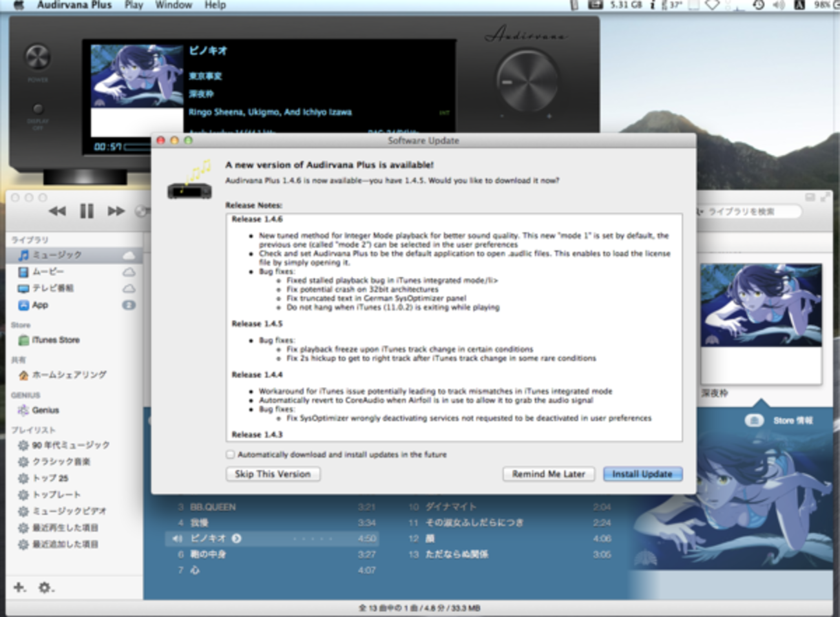This screenshot has height=617, width=840.
Task: Click the gear icon beside 90年代ミュージック
Action: [23, 445]
